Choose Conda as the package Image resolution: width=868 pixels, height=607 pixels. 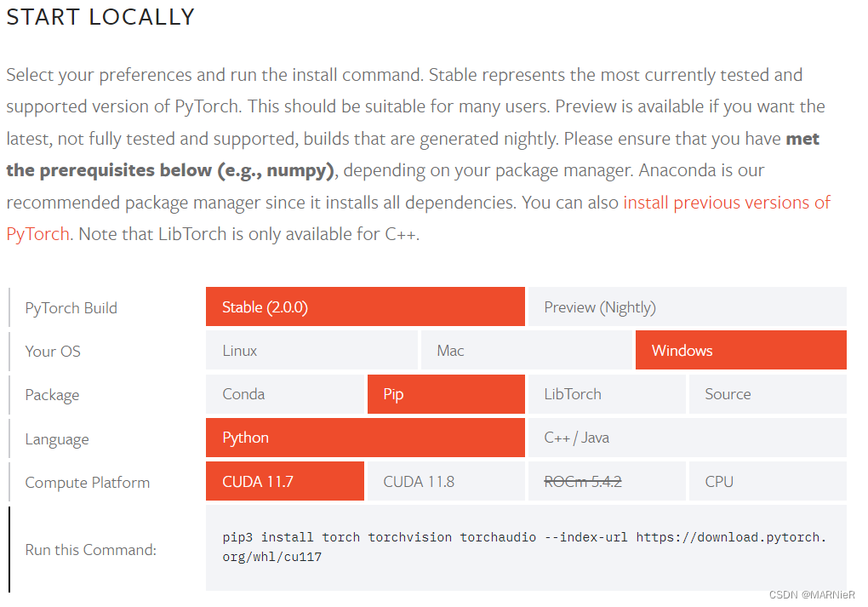(284, 394)
